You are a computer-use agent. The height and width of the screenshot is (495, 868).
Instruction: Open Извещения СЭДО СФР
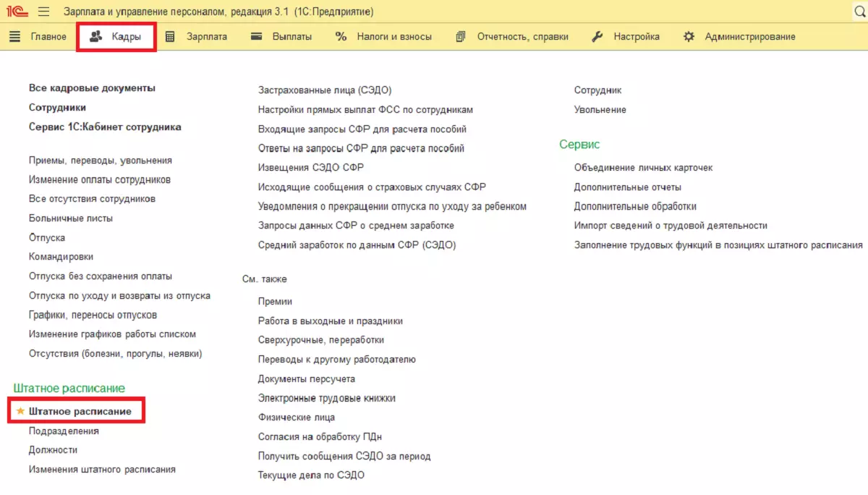[x=311, y=167]
